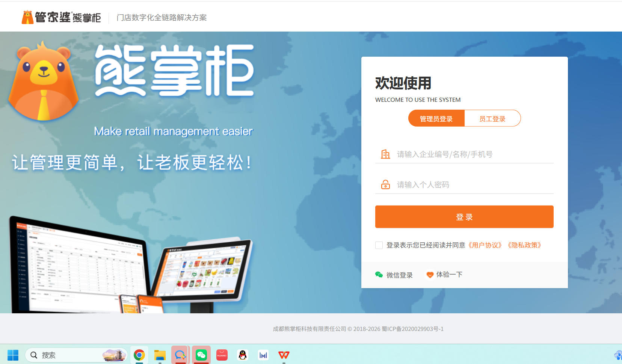Open the 《隐私政策》 link
The image size is (622, 364).
(x=524, y=245)
